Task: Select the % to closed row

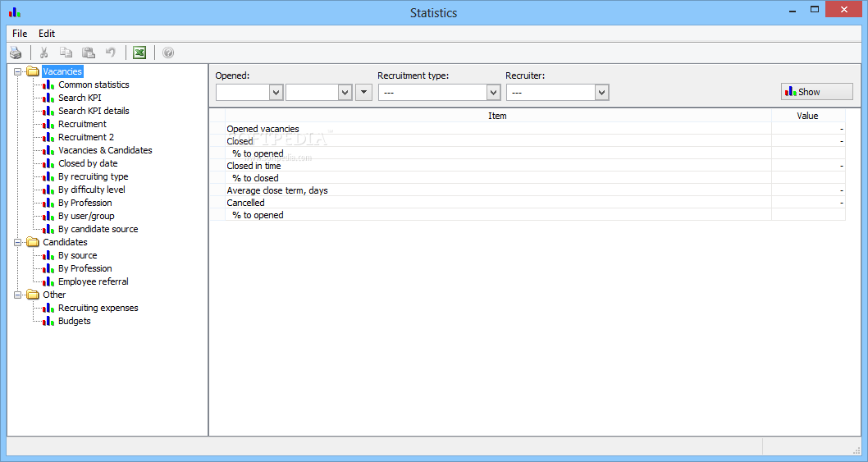Action: (x=528, y=178)
